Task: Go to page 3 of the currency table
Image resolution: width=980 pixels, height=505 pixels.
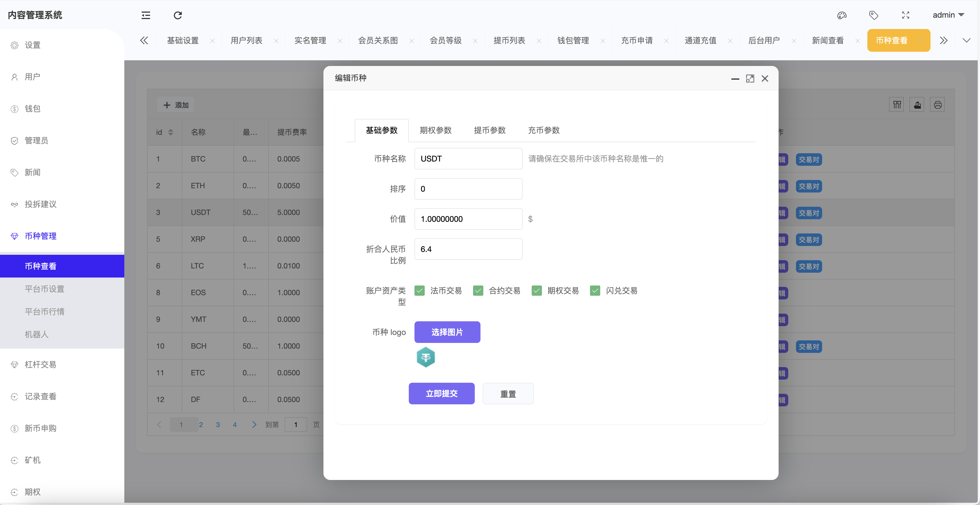Action: [x=218, y=424]
